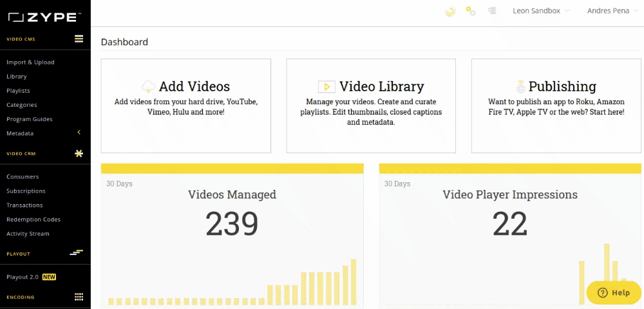The width and height of the screenshot is (644, 309).
Task: Click the 22 impressions count
Action: 510,225
